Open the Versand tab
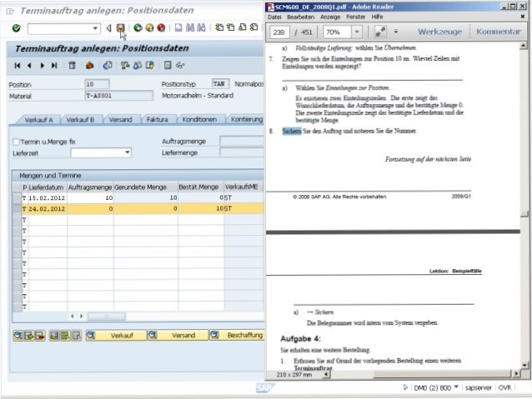Viewport: 532px width, 399px height. (x=120, y=120)
